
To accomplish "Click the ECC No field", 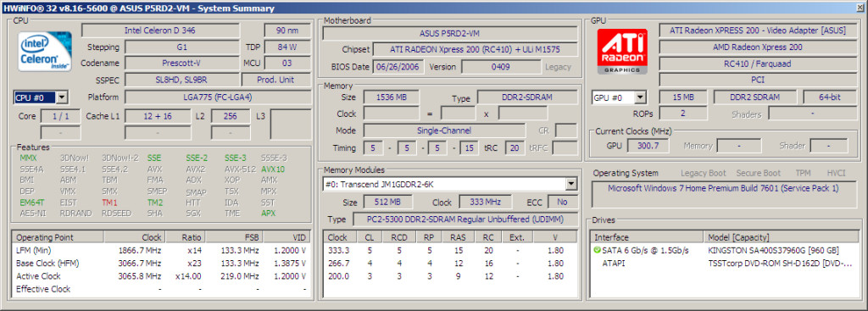I will tap(563, 202).
